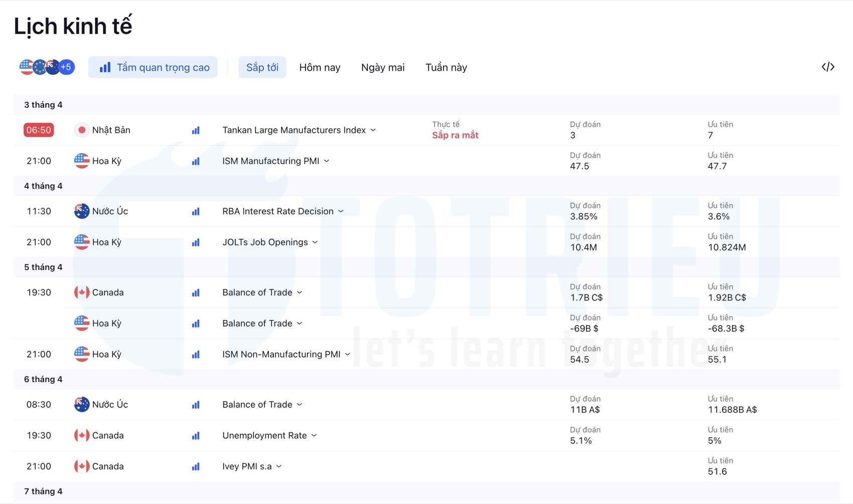The height and width of the screenshot is (504, 853).
Task: Click Canada flag on Unemployment Rate row
Action: click(x=81, y=435)
